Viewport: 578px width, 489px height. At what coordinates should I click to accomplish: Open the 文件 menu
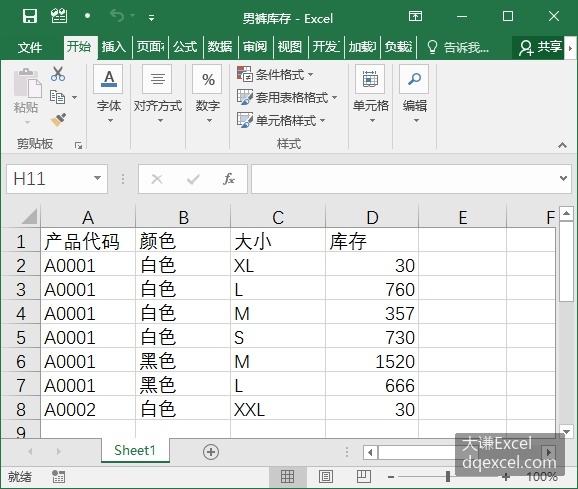click(x=30, y=47)
